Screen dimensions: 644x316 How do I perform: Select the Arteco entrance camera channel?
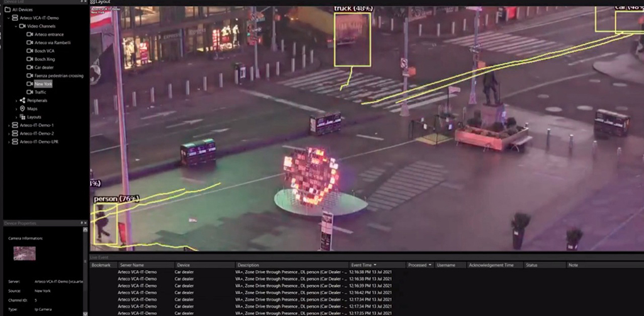[x=48, y=34]
